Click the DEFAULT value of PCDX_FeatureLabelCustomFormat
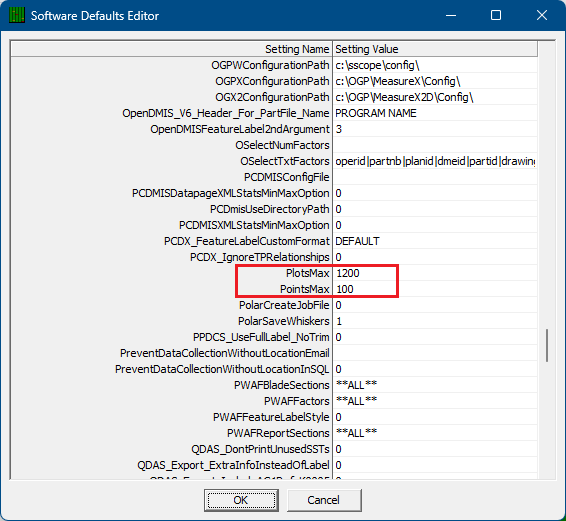This screenshot has height=521, width=566. (435, 241)
